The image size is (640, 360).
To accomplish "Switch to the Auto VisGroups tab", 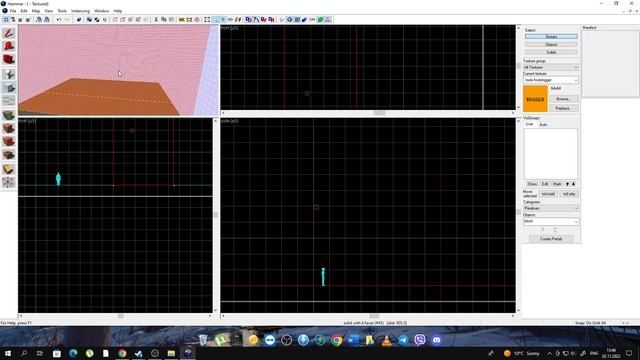I will coord(543,124).
